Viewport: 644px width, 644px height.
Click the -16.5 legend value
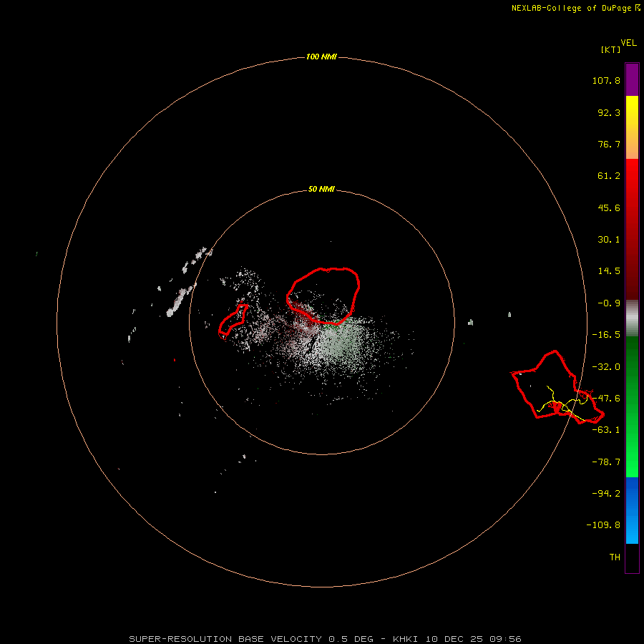606,335
